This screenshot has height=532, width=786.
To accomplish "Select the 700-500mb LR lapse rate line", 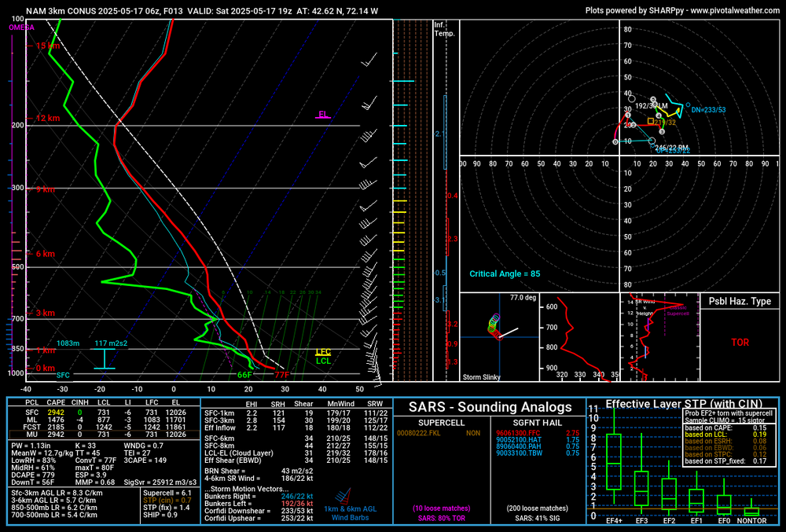I will [54, 515].
